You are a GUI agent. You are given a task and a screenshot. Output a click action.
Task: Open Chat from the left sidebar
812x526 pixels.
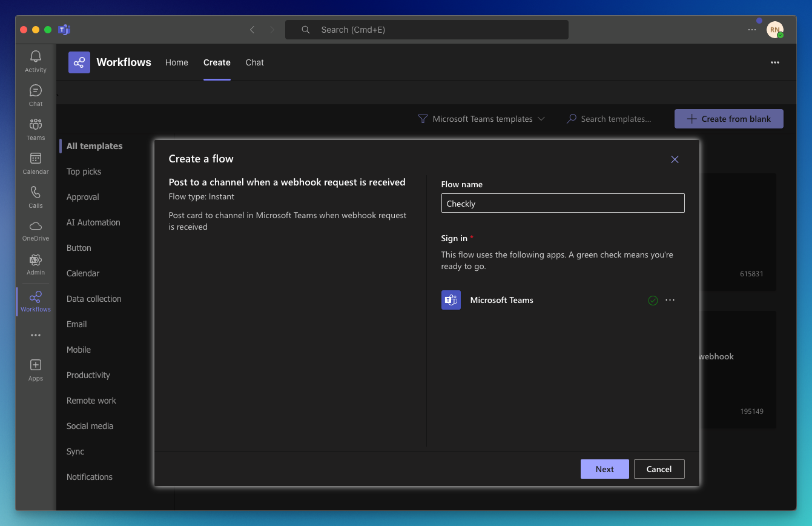[x=35, y=94]
